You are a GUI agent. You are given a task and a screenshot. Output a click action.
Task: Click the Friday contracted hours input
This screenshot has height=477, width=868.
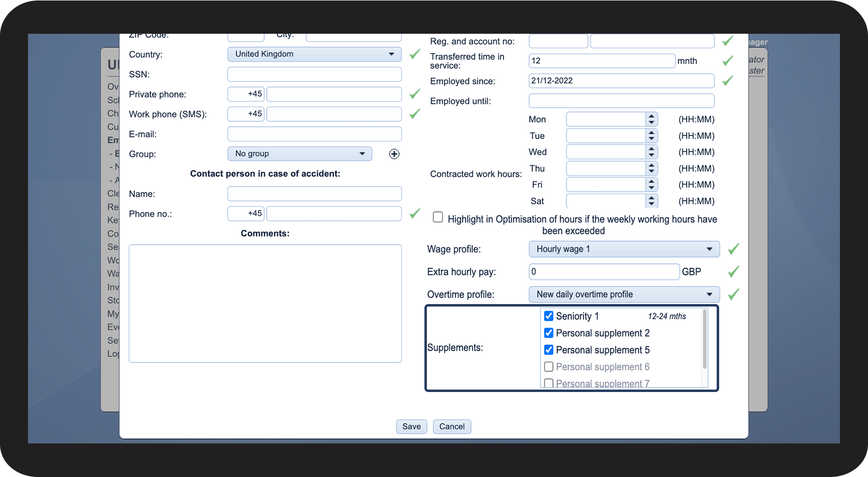click(x=606, y=185)
